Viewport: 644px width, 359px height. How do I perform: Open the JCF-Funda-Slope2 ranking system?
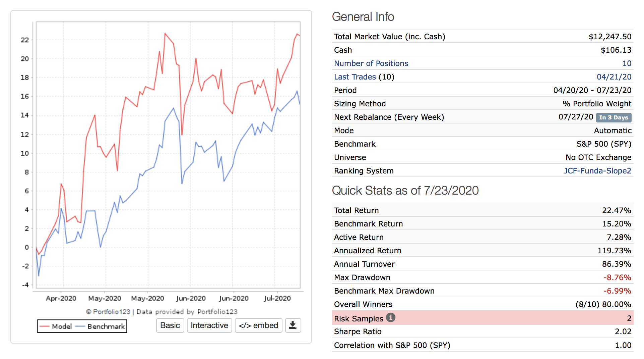(x=597, y=171)
